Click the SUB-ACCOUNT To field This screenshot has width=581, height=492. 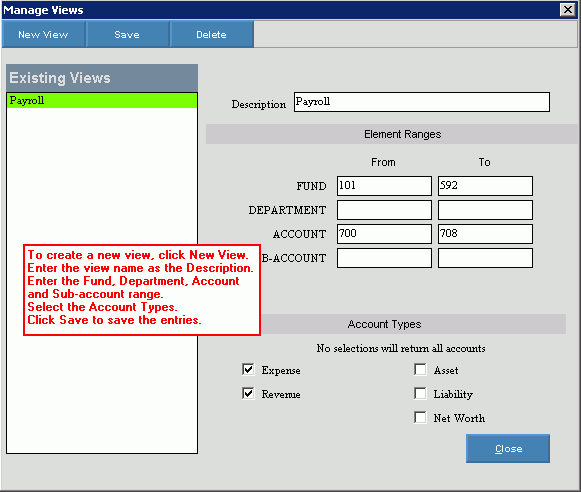click(485, 258)
